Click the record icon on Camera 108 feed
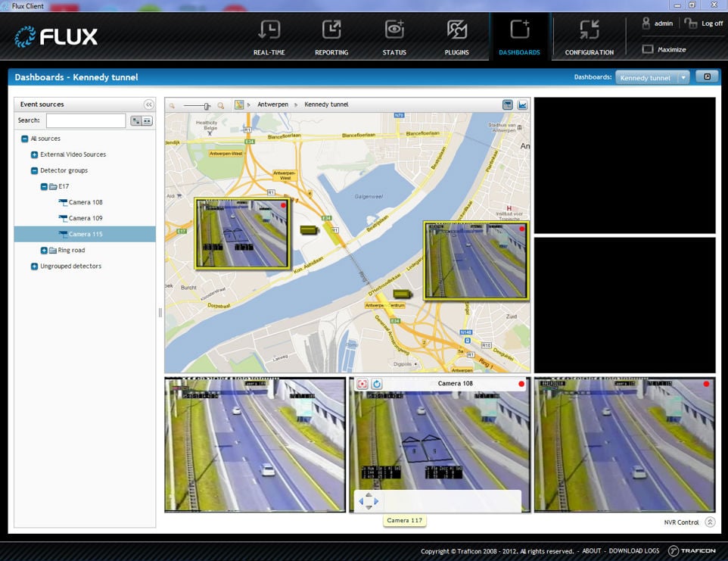 point(362,384)
